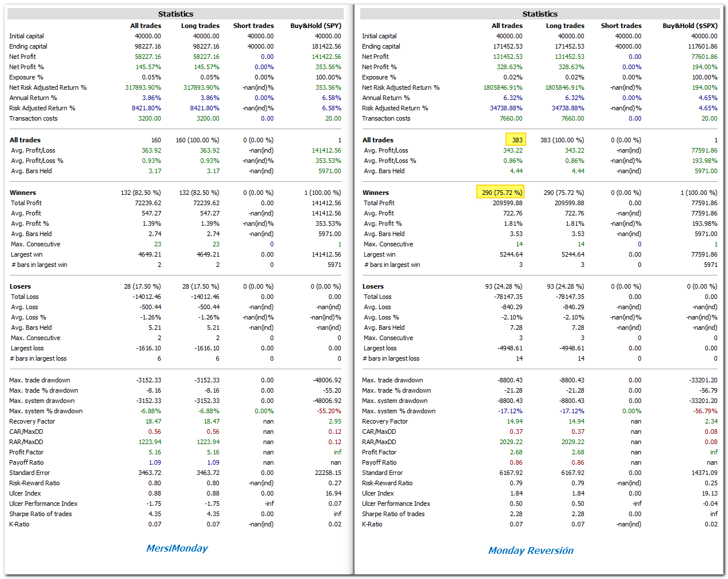Image resolution: width=728 pixels, height=579 pixels.
Task: Click Largest loss -1616.10 in MersiMonday All trades column
Action: pos(149,348)
